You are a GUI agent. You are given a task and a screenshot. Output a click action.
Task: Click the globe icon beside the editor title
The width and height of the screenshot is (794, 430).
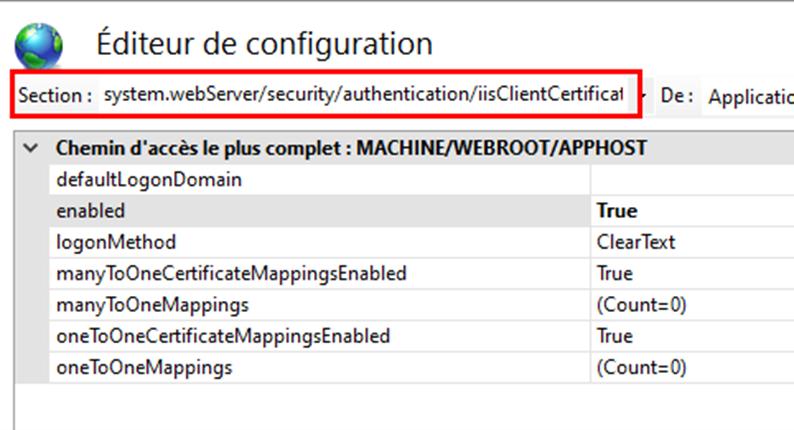click(x=38, y=45)
